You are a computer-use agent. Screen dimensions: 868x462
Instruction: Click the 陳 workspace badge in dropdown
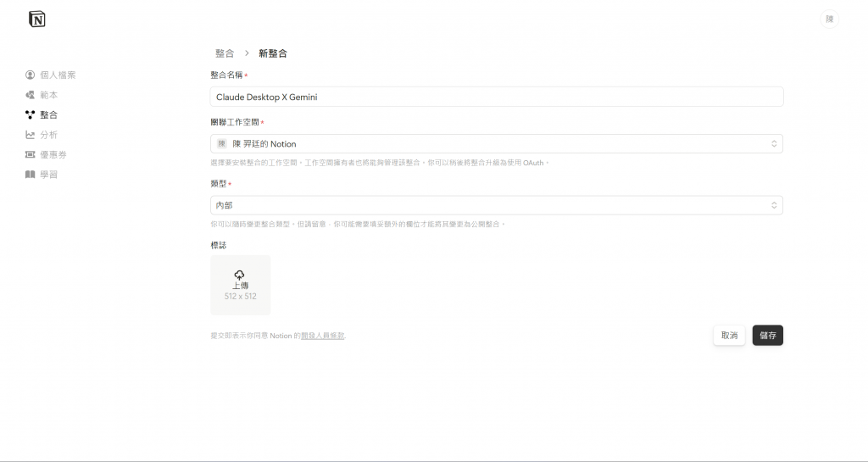[x=221, y=144]
